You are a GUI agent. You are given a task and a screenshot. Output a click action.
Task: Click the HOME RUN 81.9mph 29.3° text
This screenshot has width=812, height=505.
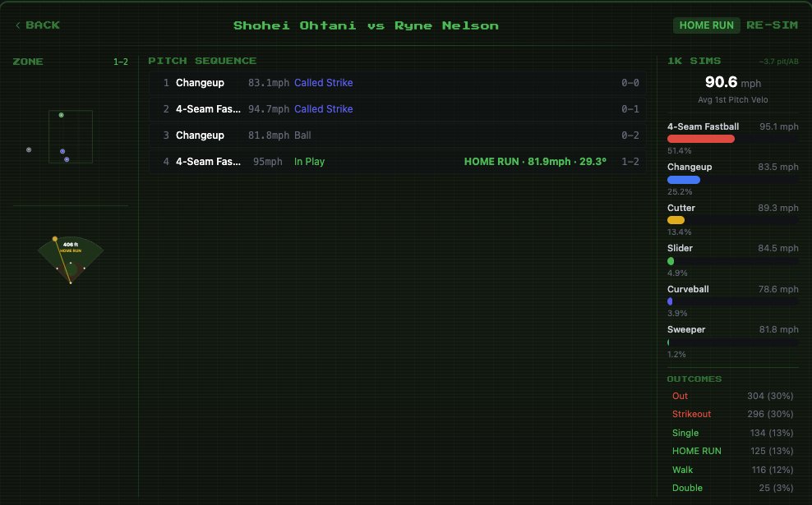click(535, 162)
